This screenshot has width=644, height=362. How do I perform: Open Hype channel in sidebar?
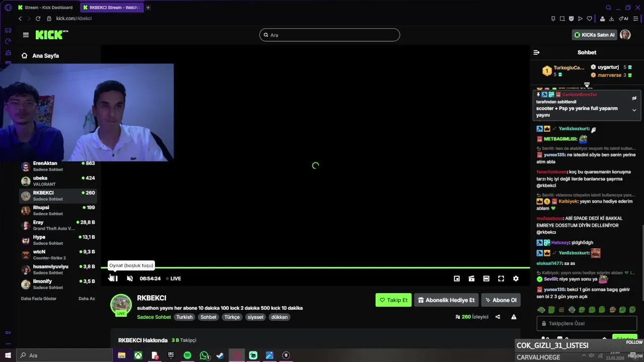pos(58,240)
